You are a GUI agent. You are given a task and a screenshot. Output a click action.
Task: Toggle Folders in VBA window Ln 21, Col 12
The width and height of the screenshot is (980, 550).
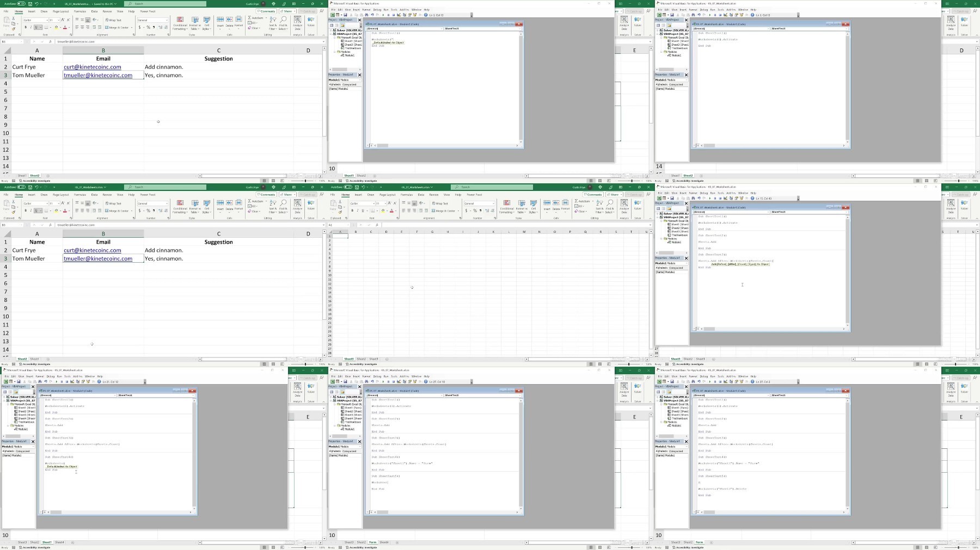pos(16,392)
